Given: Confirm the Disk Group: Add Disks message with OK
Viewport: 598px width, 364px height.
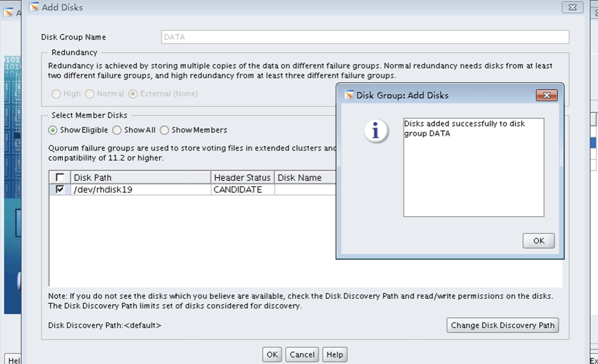Looking at the screenshot, I should 538,241.
